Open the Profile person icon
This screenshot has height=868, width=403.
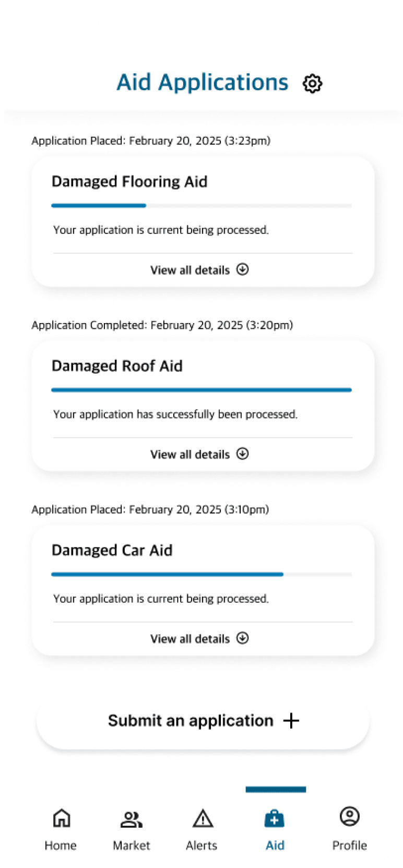(x=349, y=816)
